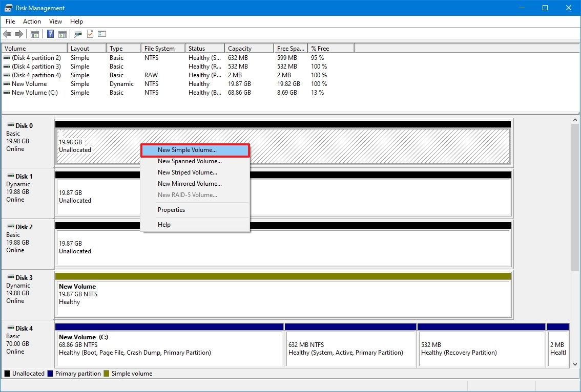Click the magnifier disk toolbar icon
Image resolution: width=581 pixels, height=392 pixels.
78,34
